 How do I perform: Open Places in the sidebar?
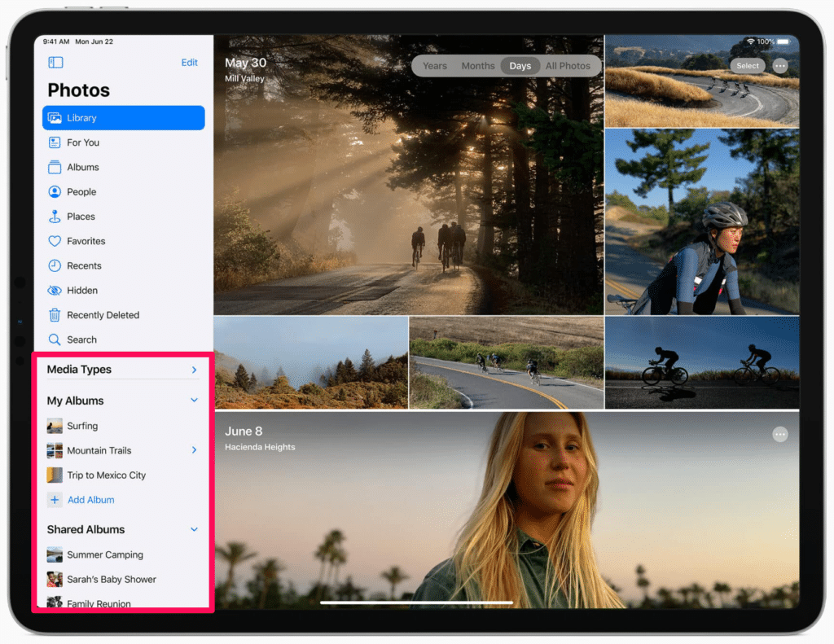click(x=81, y=217)
